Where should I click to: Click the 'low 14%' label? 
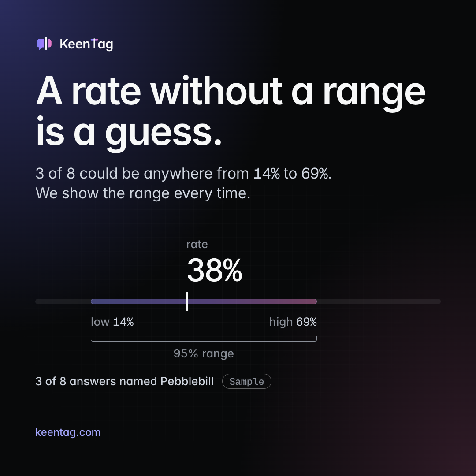point(112,322)
